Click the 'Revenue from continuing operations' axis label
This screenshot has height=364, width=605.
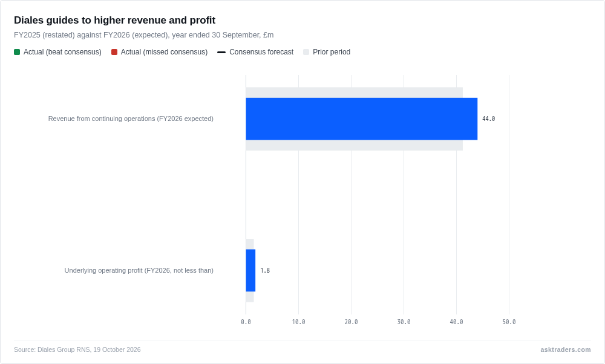pos(131,119)
